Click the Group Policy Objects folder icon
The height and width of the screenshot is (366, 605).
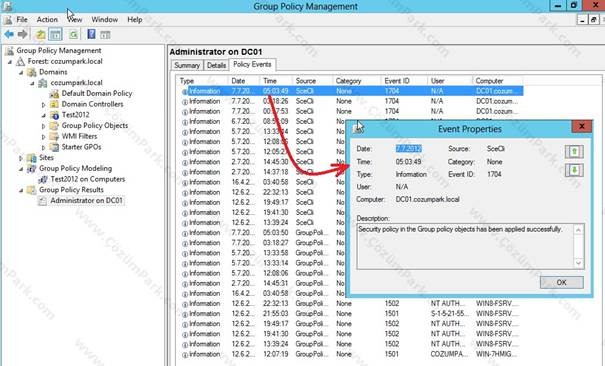click(54, 126)
